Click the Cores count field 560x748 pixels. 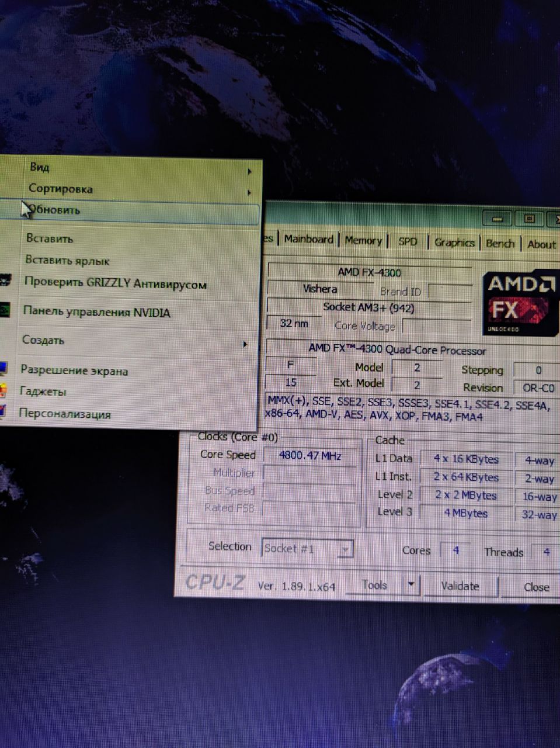point(455,550)
